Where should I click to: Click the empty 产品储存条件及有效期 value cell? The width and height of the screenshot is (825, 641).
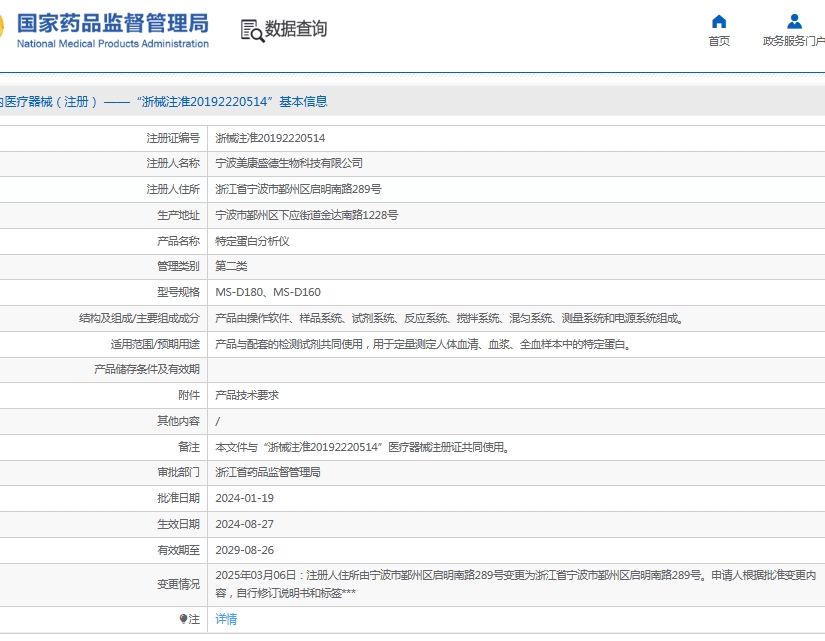516,369
